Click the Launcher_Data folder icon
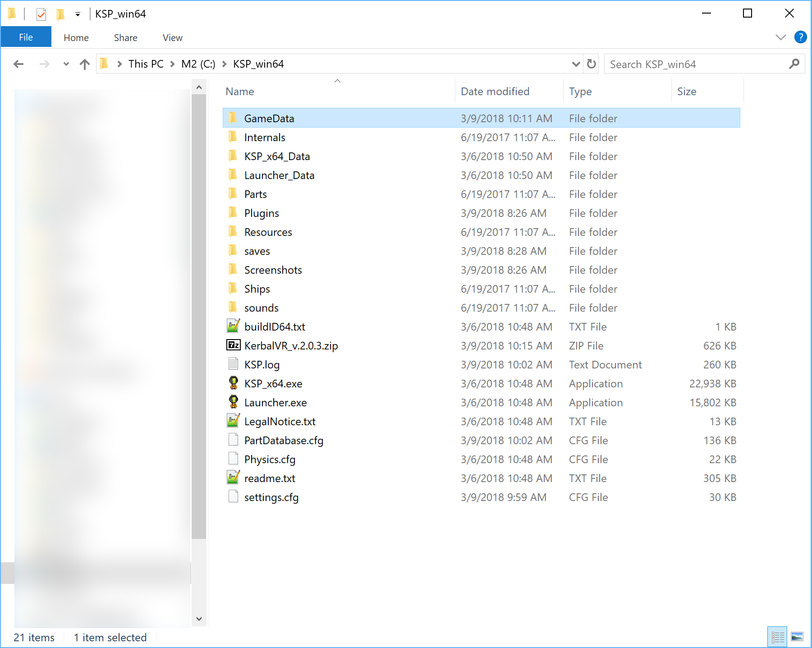 [233, 175]
